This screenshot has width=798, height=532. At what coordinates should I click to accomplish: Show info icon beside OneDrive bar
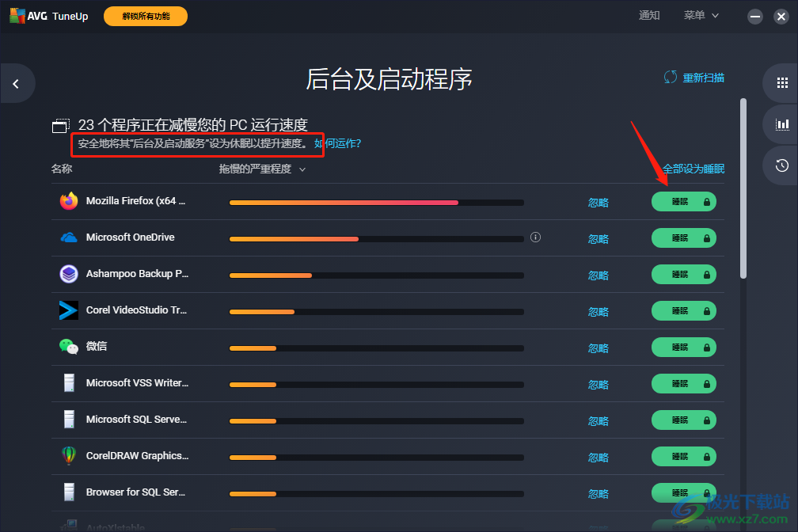coord(535,237)
